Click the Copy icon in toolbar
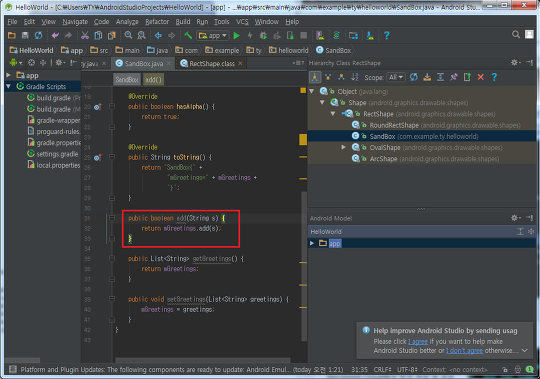The image size is (540, 379). click(98, 35)
